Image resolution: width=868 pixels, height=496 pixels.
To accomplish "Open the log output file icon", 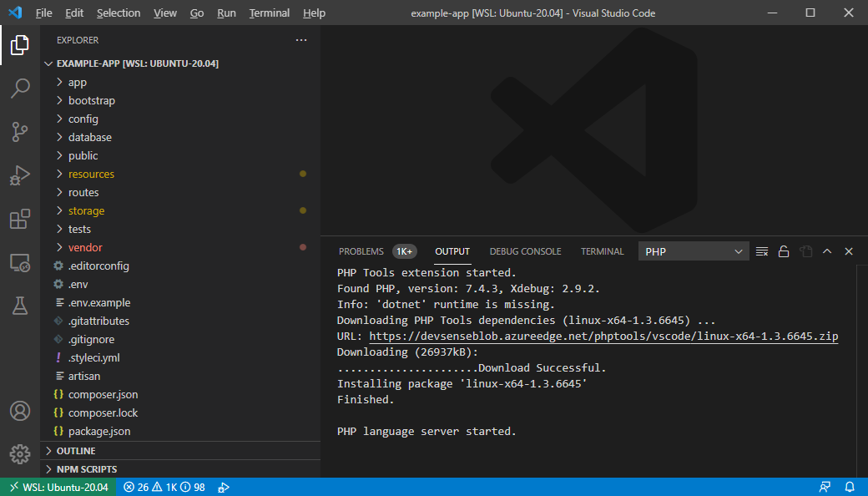I will (x=805, y=251).
